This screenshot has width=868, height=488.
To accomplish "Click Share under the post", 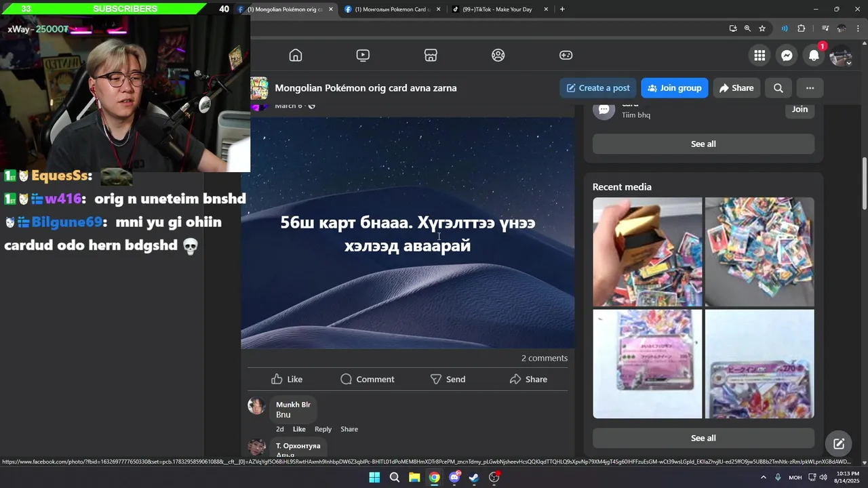I will (x=528, y=379).
